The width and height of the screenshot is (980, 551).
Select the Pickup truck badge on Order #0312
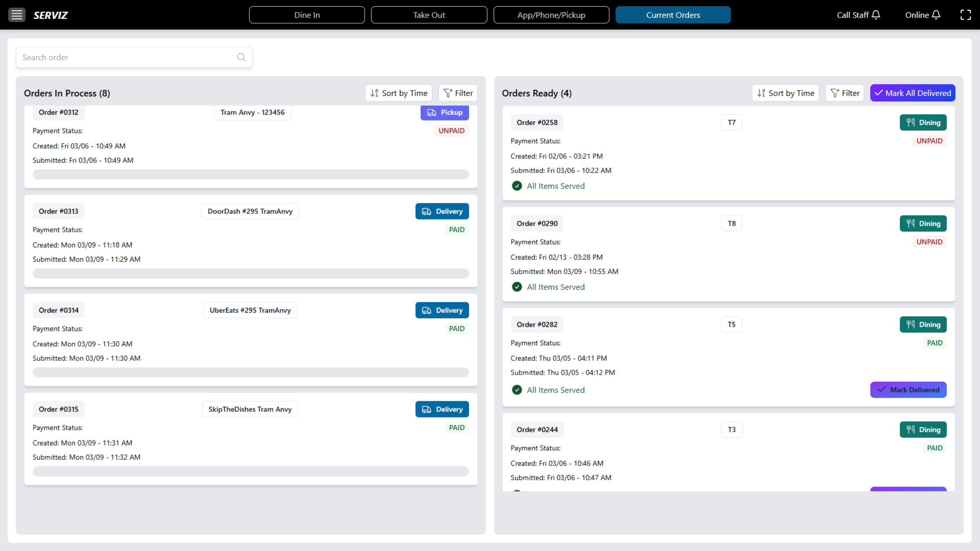tap(445, 112)
